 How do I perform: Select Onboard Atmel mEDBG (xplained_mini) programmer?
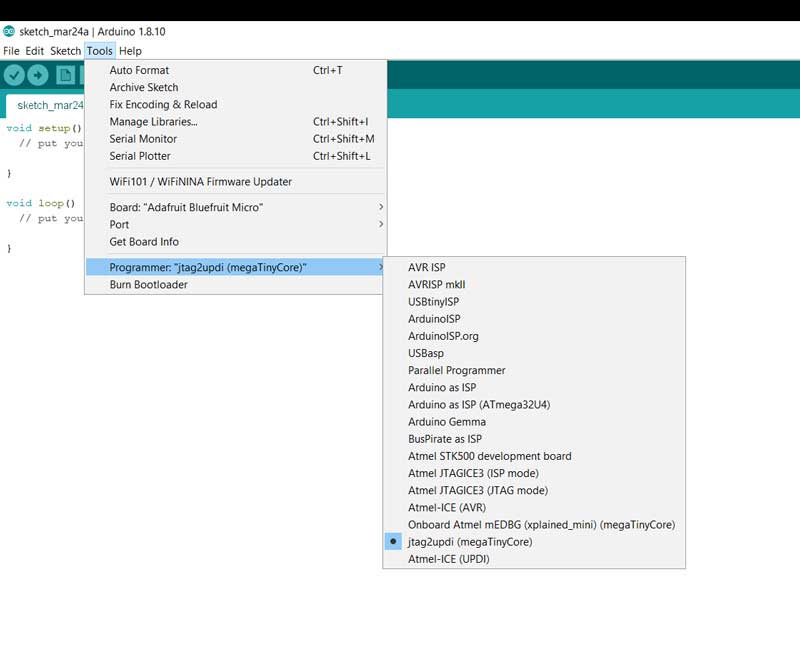click(534, 525)
